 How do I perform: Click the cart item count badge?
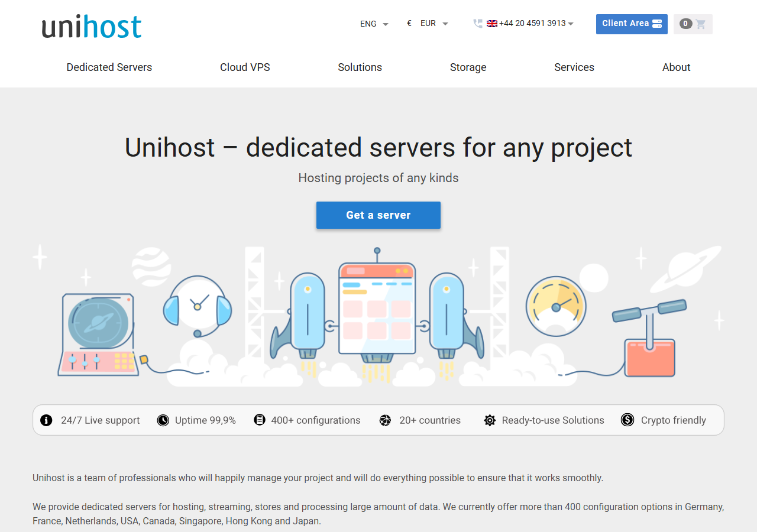pyautogui.click(x=685, y=24)
